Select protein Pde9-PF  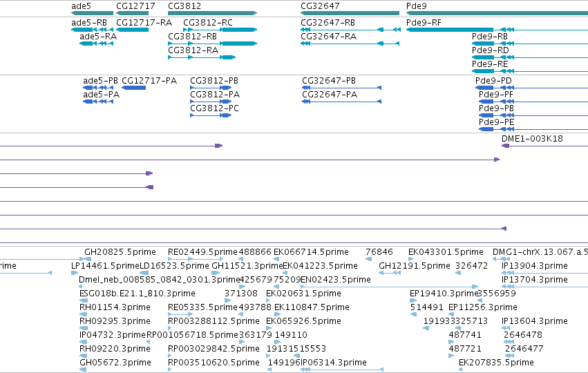click(x=495, y=95)
